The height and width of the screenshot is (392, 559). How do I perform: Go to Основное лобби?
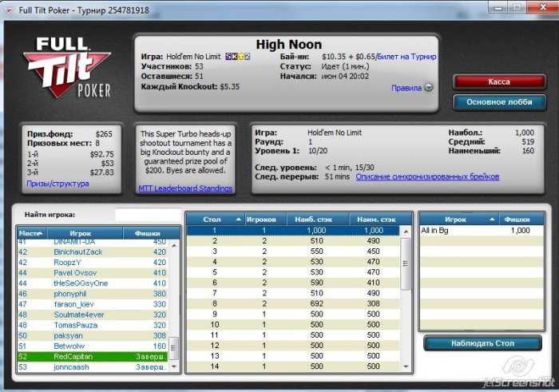click(499, 102)
